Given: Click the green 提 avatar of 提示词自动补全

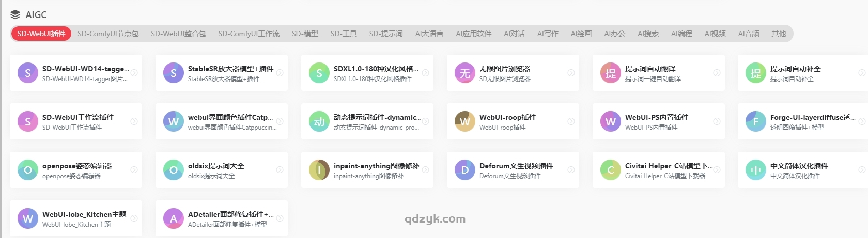Looking at the screenshot, I should [x=756, y=73].
